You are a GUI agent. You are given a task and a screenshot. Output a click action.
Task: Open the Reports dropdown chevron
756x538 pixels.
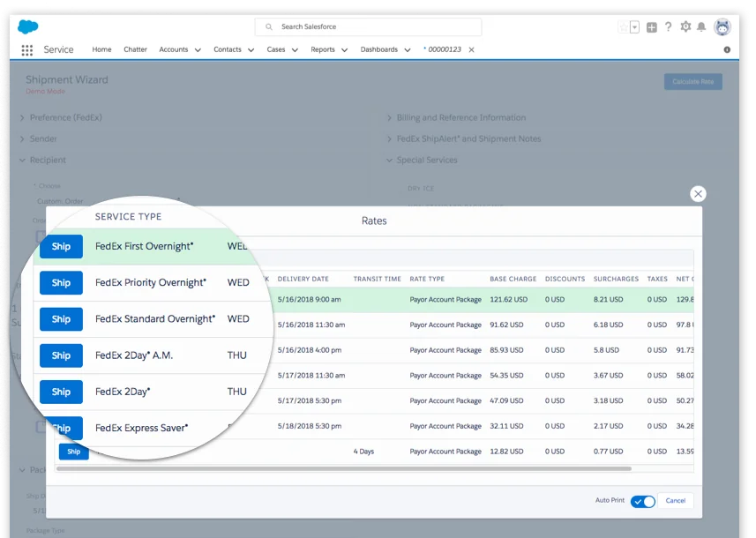[x=344, y=49]
